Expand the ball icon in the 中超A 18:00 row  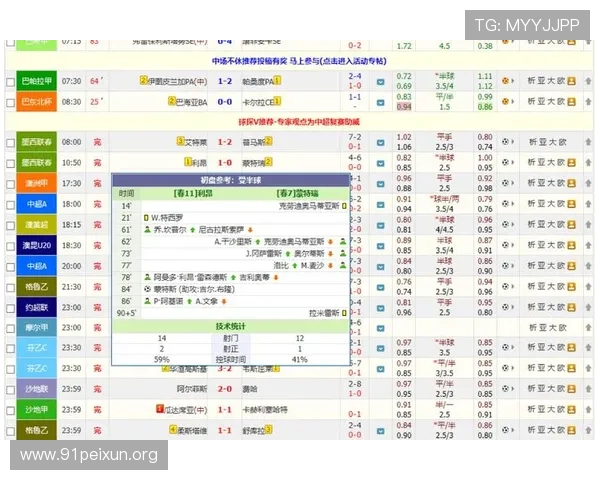(508, 204)
